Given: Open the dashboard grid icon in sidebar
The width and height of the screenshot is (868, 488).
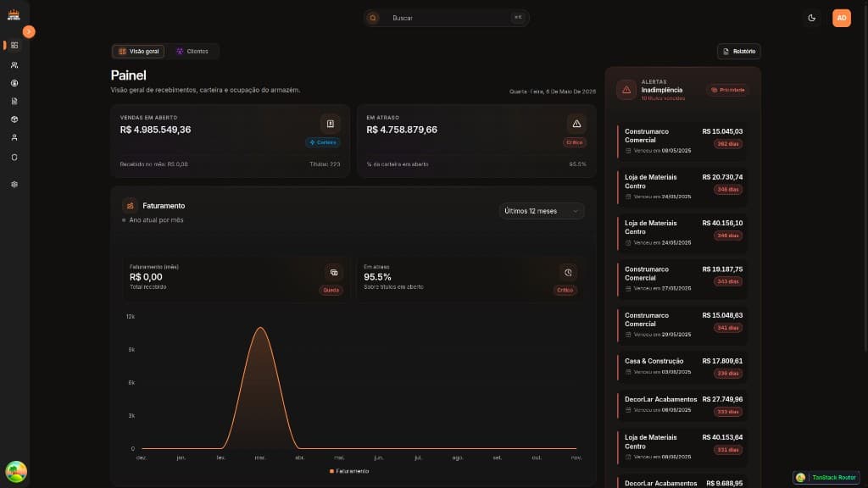Looking at the screenshot, I should coord(14,46).
